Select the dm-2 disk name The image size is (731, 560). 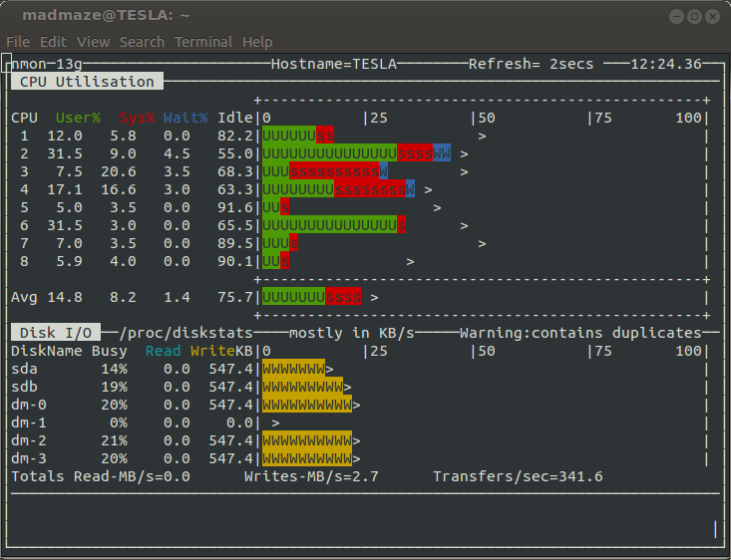point(29,440)
